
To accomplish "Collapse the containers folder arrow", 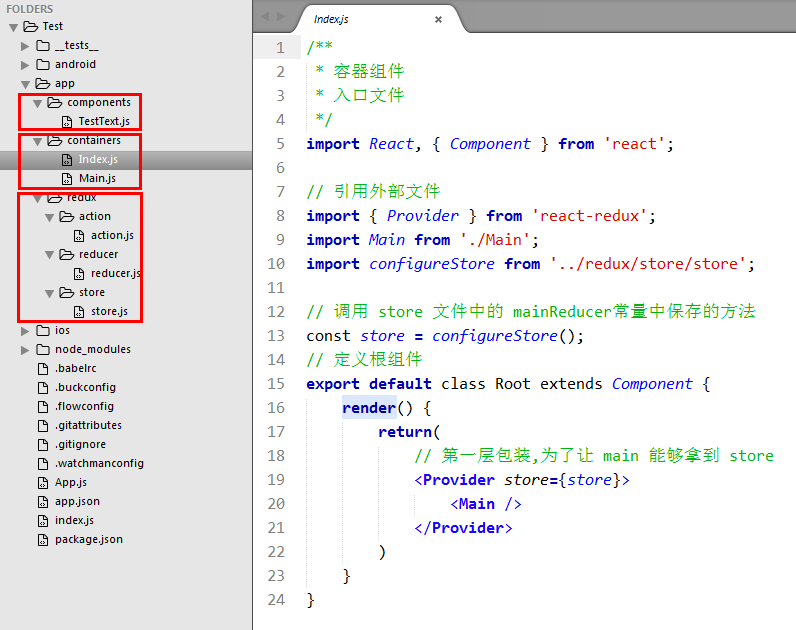I will (38, 141).
